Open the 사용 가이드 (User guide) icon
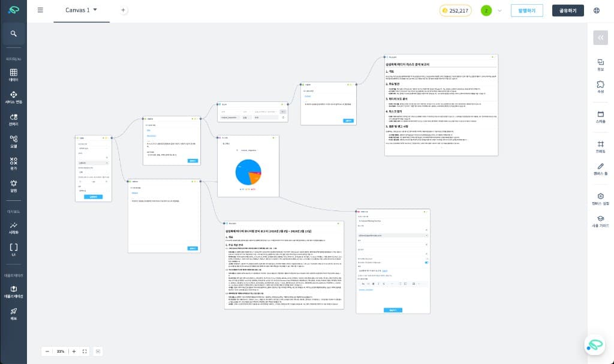 coord(600,221)
